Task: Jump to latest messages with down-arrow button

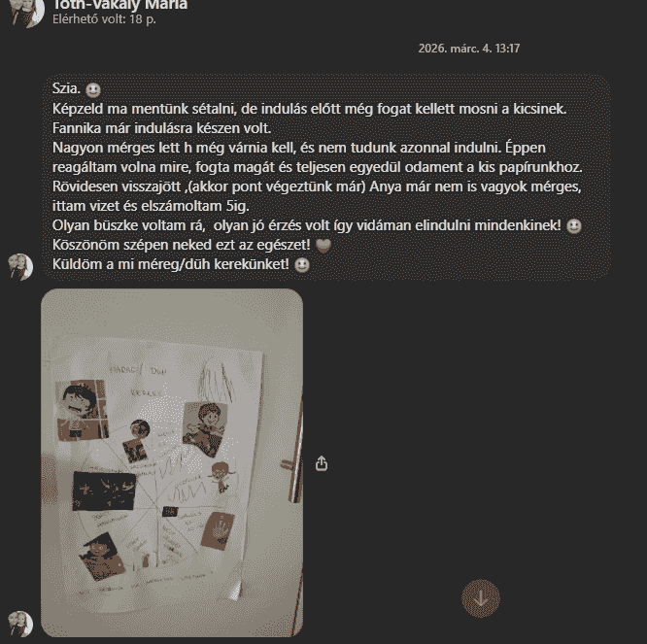Action: 481,598
